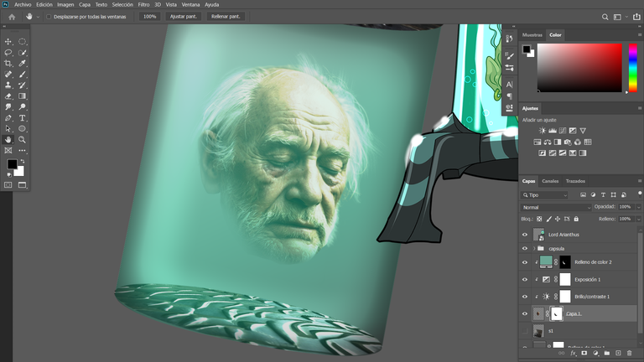Switch to the Muestras tab
The height and width of the screenshot is (362, 644).
[x=532, y=35]
